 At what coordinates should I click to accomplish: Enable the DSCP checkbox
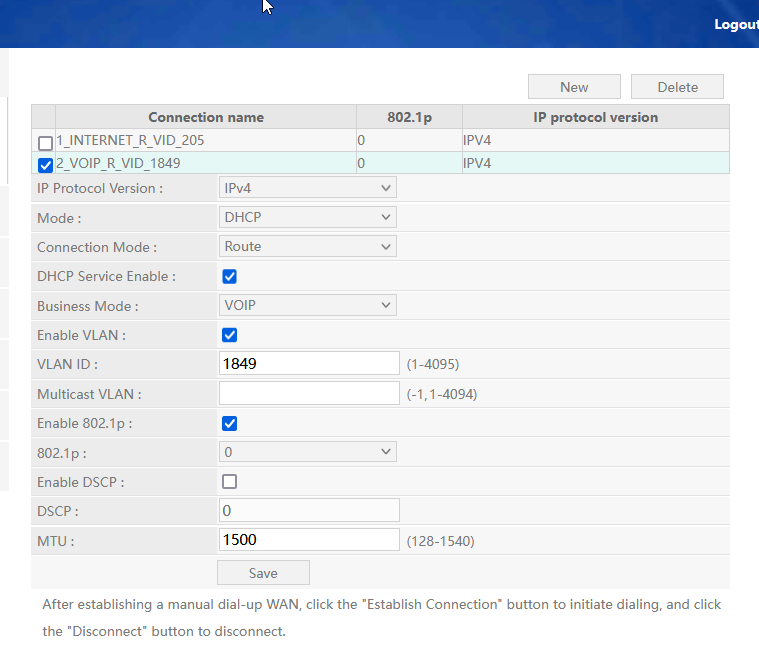[x=229, y=482]
